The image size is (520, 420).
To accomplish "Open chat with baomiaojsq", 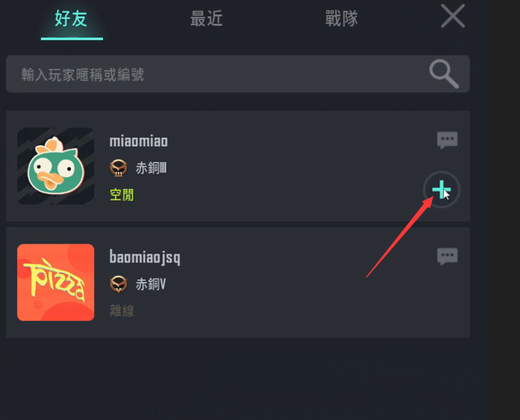I will coord(447,256).
